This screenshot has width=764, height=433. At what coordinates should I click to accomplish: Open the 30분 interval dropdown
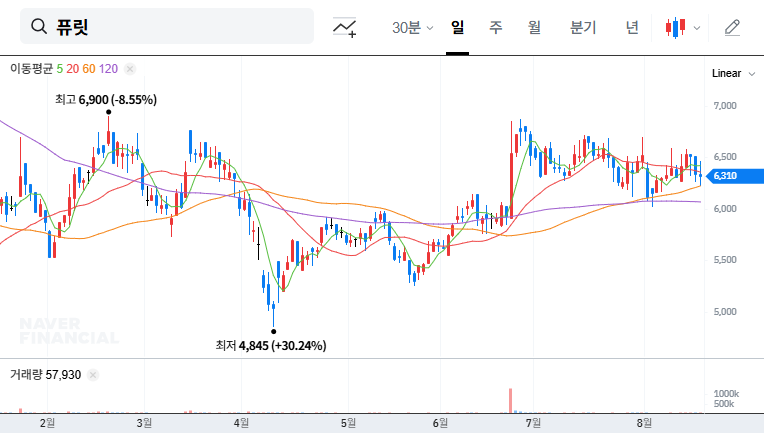click(412, 28)
